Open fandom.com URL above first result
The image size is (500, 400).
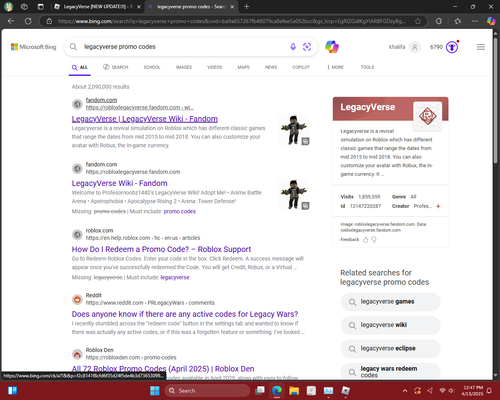click(139, 107)
